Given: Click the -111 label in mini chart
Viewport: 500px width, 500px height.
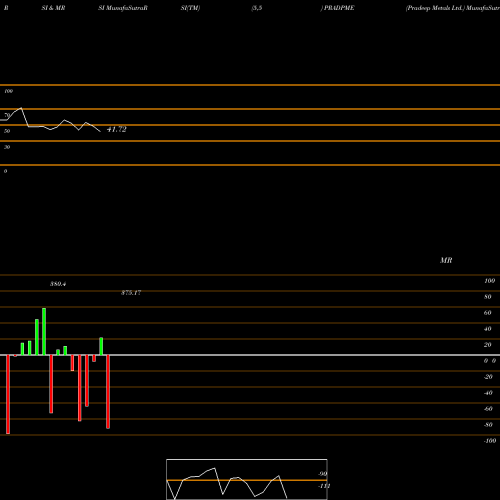Looking at the screenshot, I should (324, 486).
